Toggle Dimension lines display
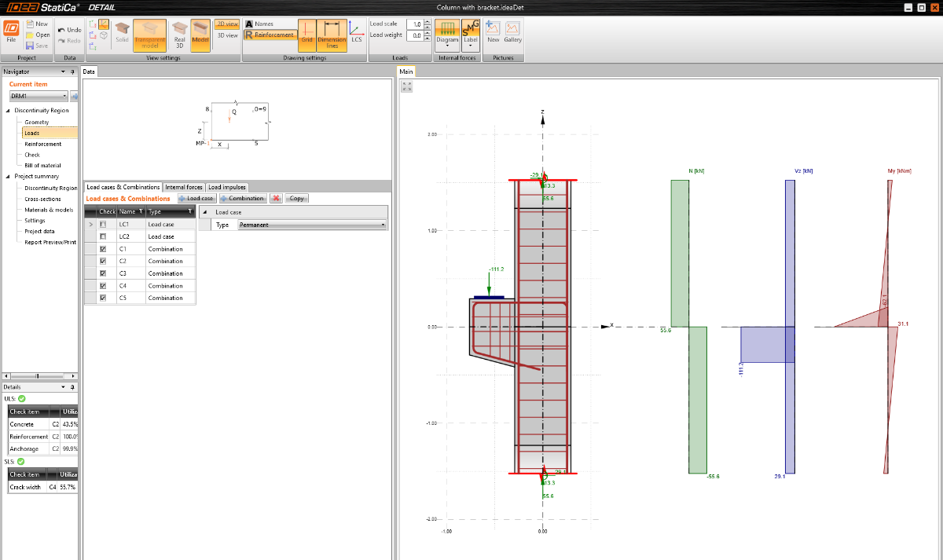The image size is (943, 560). point(332,35)
